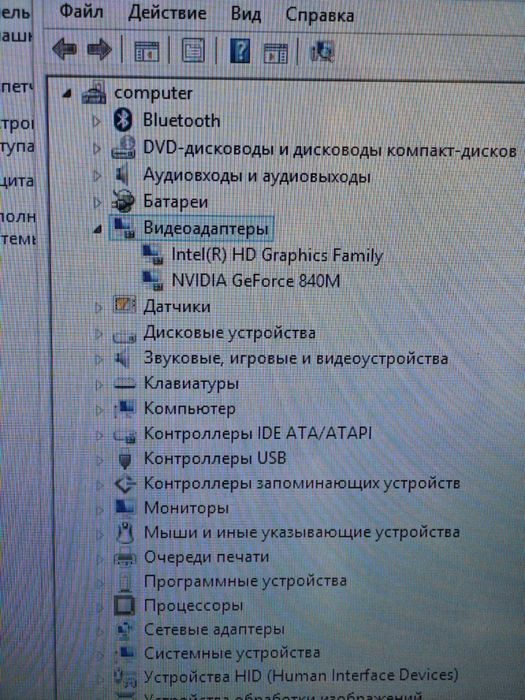Click the DVD drives category icon
Screen dimensions: 525x700
click(x=124, y=147)
